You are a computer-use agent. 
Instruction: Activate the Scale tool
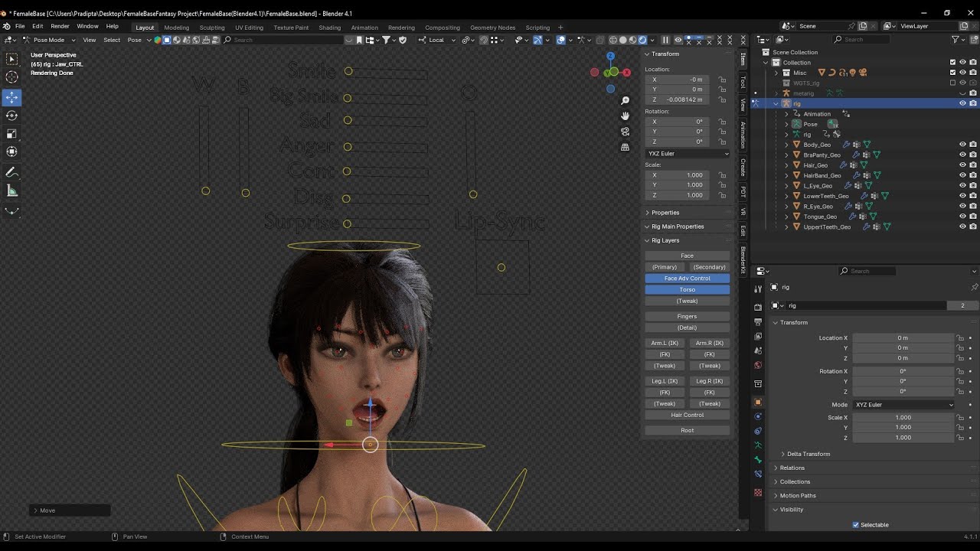tap(11, 134)
